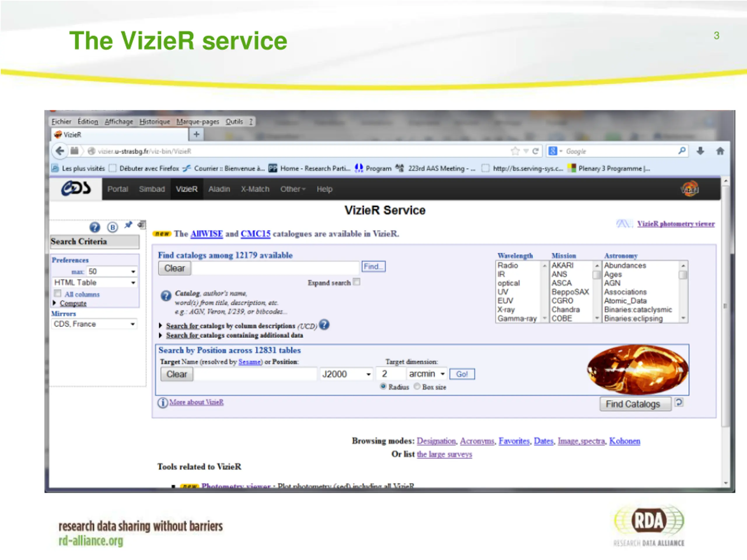Click the sidebar pin icon
This screenshot has width=747, height=560.
(128, 225)
